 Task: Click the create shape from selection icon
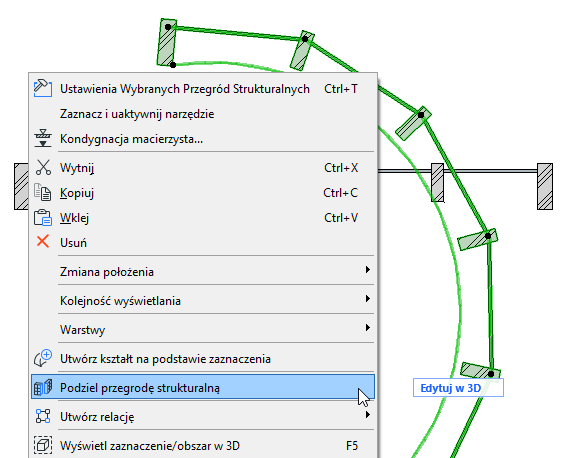tap(43, 358)
